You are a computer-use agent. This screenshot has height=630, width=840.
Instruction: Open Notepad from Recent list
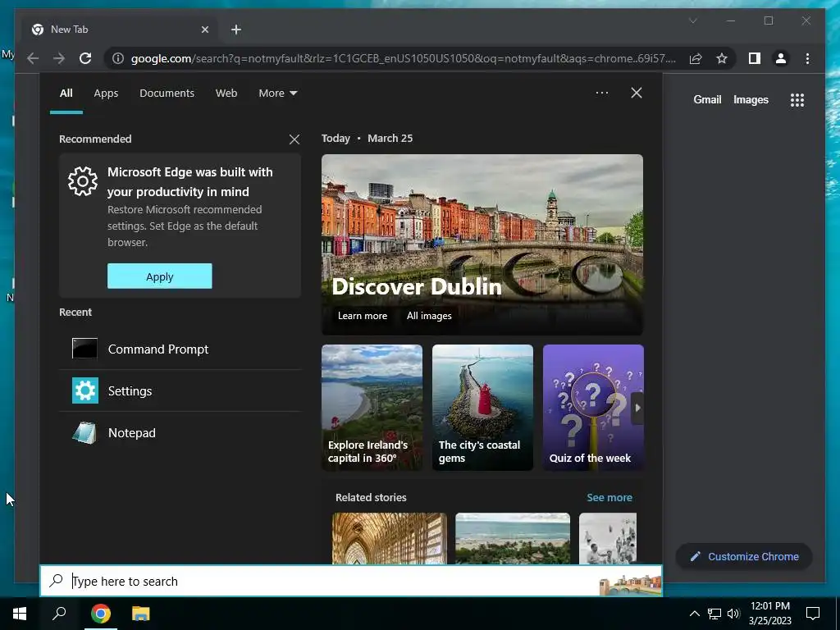click(180, 433)
